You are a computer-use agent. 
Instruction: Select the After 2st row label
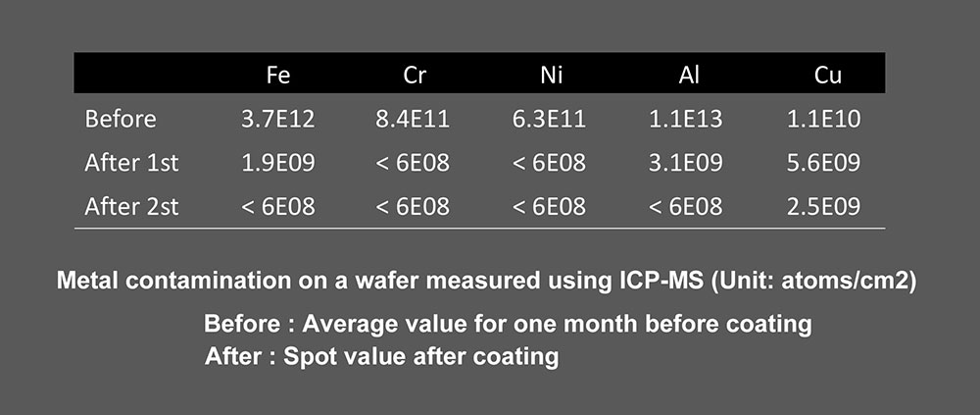coord(132,207)
